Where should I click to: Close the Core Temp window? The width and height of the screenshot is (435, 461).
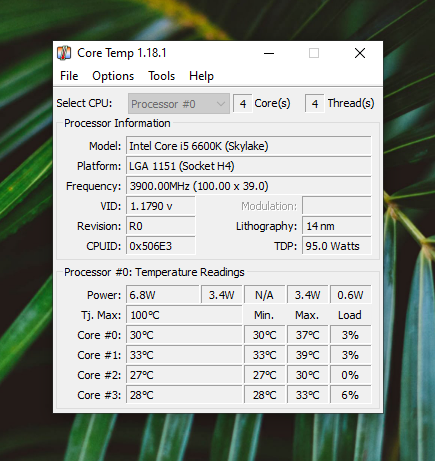point(360,53)
